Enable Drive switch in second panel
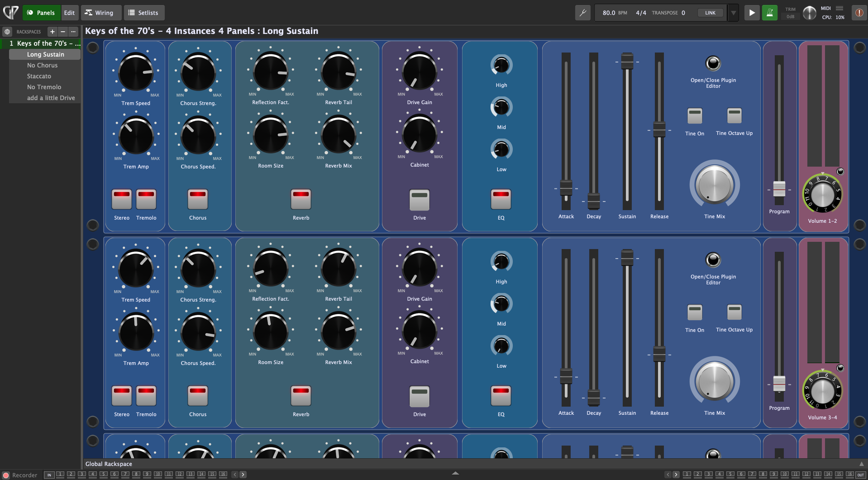Image resolution: width=868 pixels, height=480 pixels. click(420, 397)
